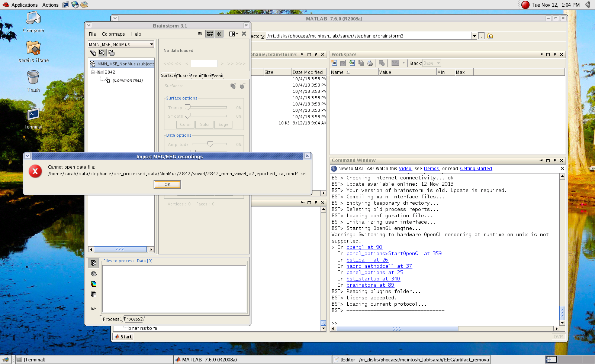595x364 pixels.
Task: Select the MMN_MSE_NonMus (subjects) tree root
Action: tap(123, 64)
